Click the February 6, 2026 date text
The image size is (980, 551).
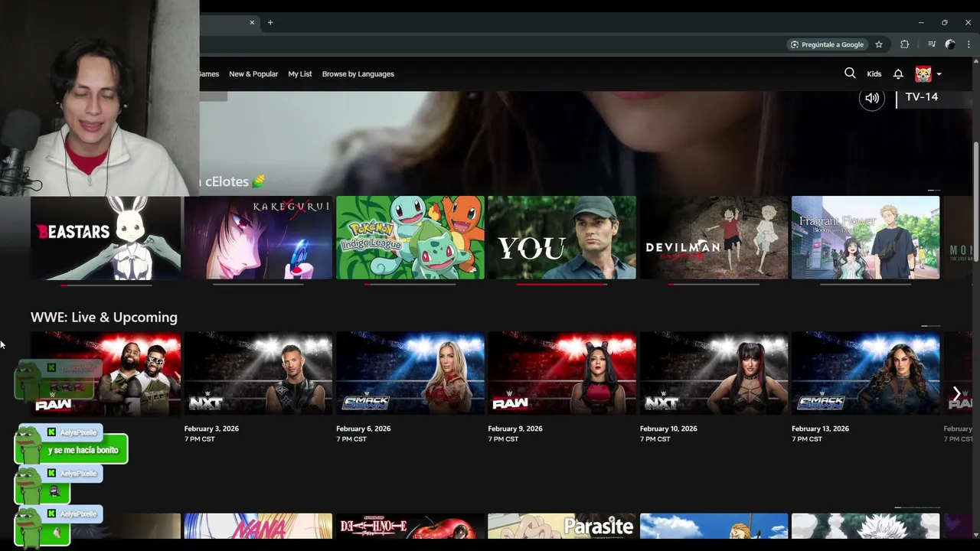click(364, 429)
